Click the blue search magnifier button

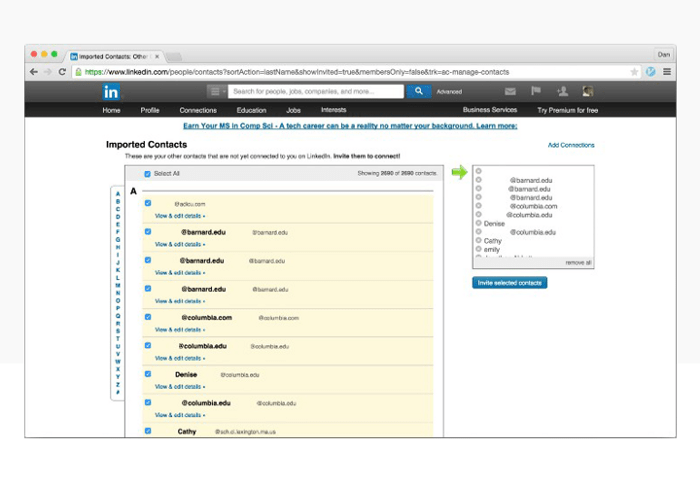coord(419,91)
